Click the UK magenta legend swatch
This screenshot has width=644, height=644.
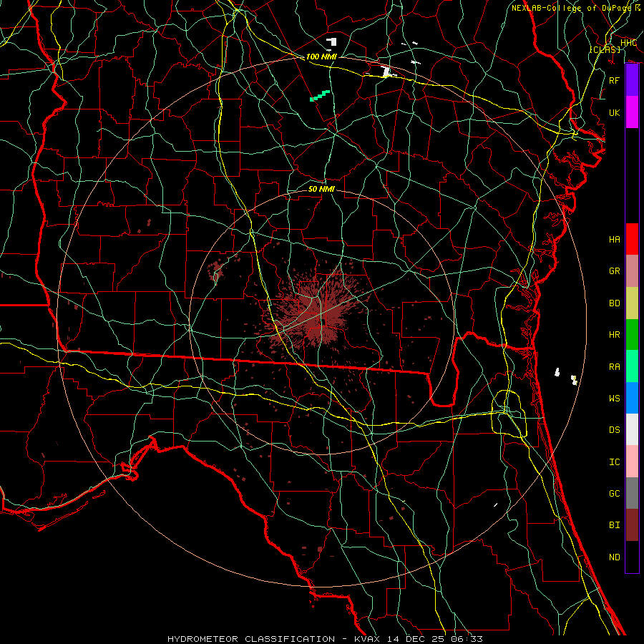pos(632,112)
